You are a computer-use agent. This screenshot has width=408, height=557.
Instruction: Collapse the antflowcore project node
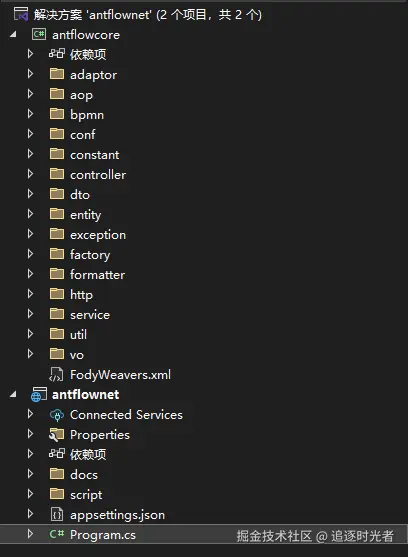(13, 34)
